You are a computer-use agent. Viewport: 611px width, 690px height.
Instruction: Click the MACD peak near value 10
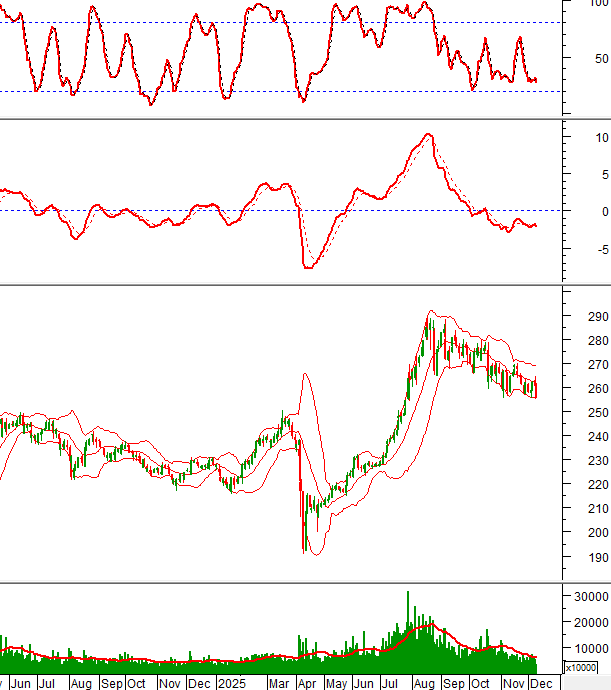click(x=428, y=134)
